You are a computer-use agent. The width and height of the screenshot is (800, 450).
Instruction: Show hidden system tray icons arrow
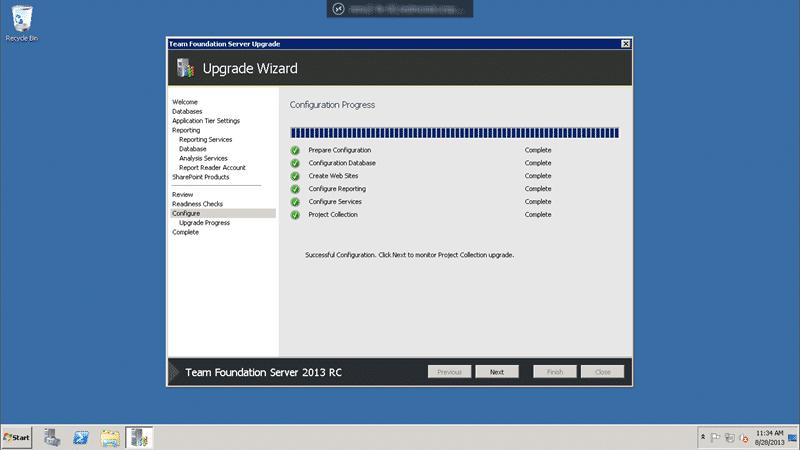point(703,437)
